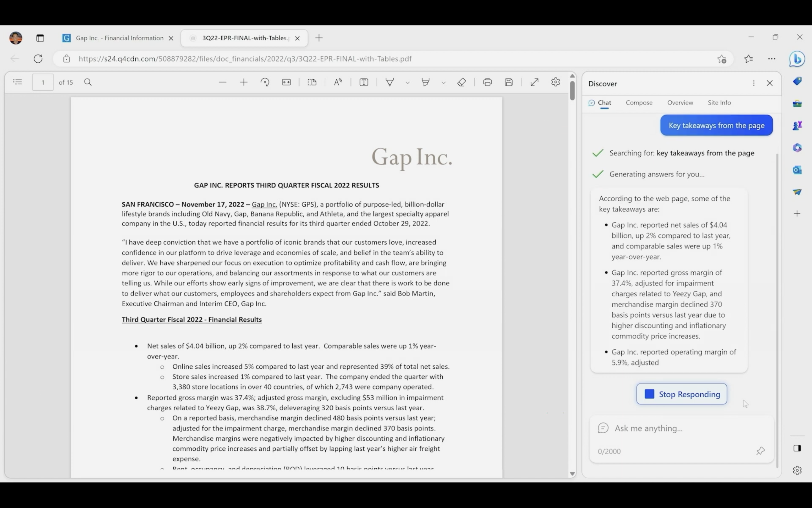Rotate the PDF page
This screenshot has height=508, width=812.
pos(265,82)
